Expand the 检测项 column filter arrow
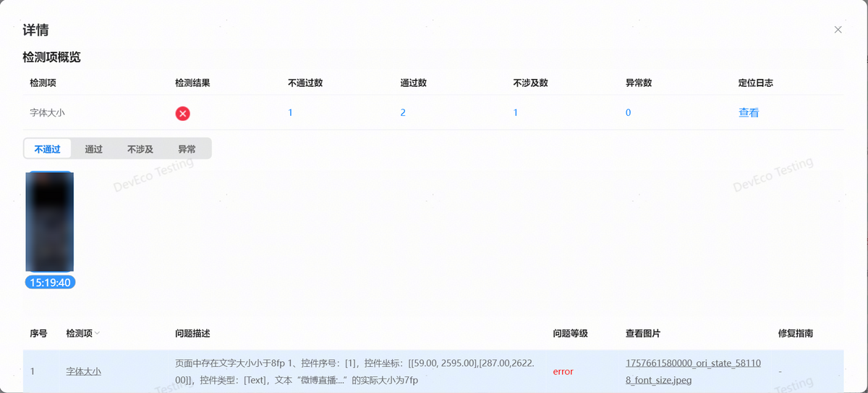Image resolution: width=868 pixels, height=393 pixels. point(98,334)
